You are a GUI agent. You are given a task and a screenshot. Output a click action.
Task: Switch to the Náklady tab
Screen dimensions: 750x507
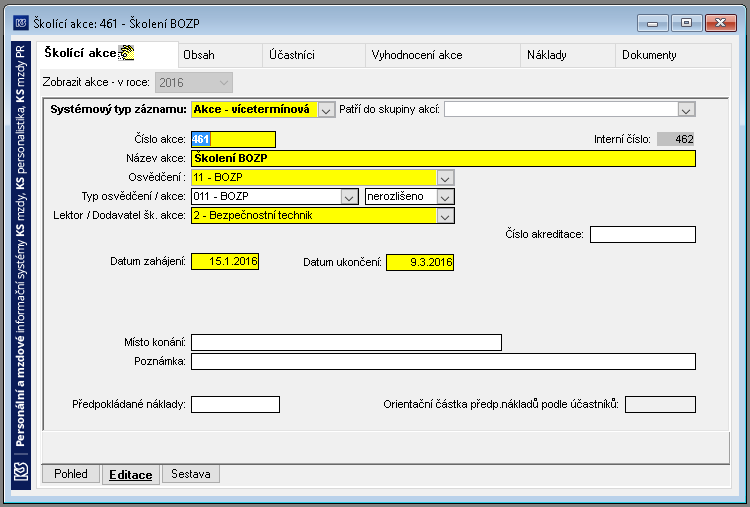pos(568,55)
